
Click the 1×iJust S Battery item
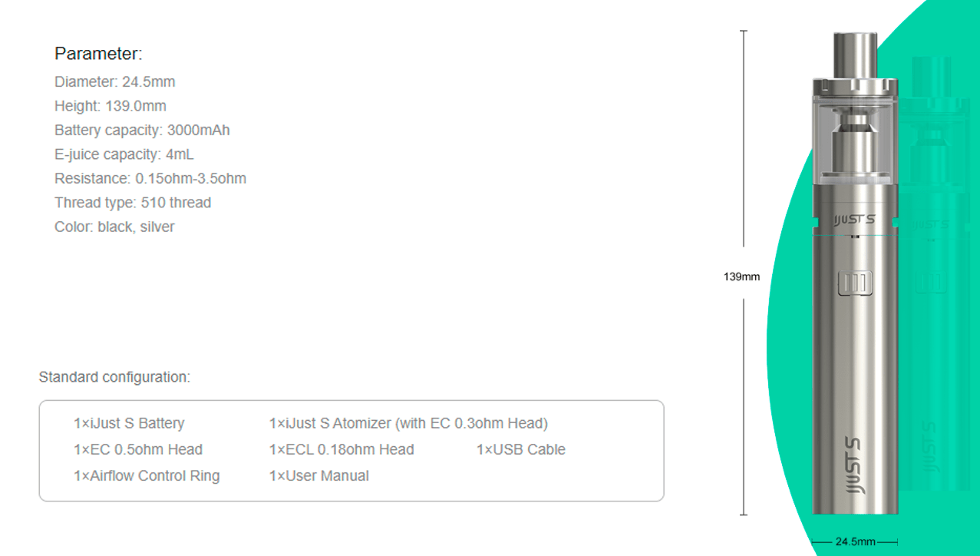129,423
